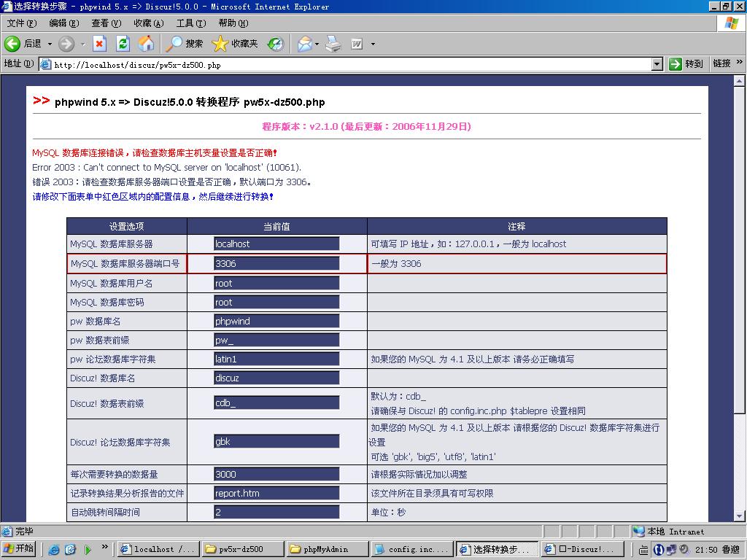Stop page loading with red X icon
Screen dimensions: 747x560
click(x=99, y=44)
